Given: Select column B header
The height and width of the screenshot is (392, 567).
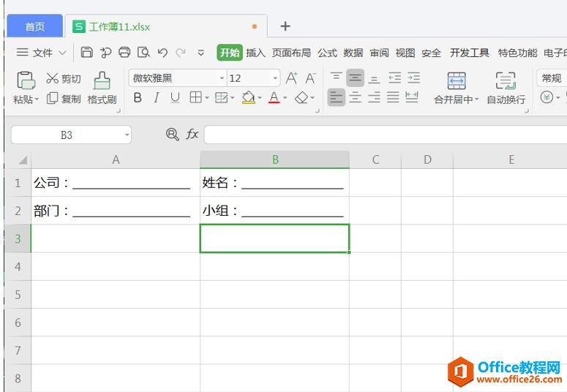Looking at the screenshot, I should coord(275,159).
